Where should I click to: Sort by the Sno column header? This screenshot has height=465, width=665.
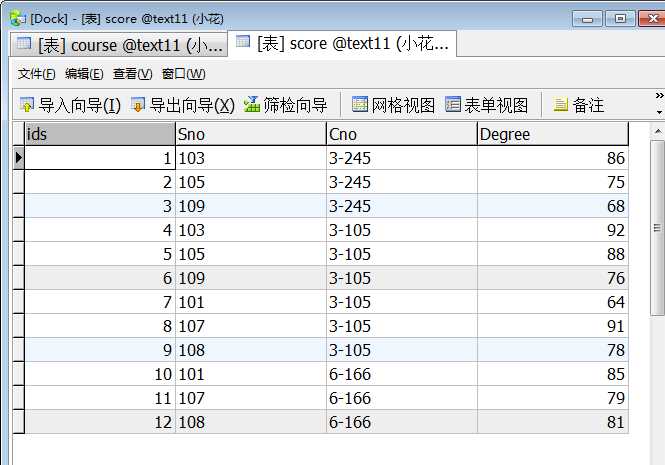pos(251,134)
